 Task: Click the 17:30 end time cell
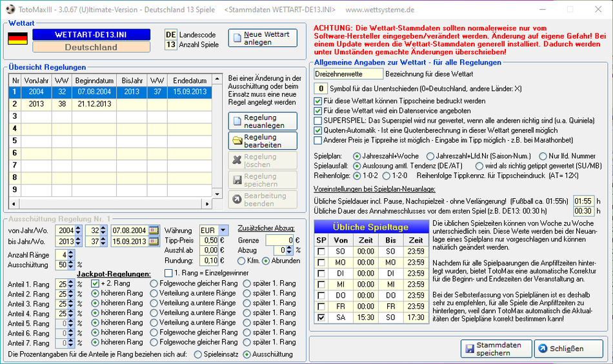point(416,318)
